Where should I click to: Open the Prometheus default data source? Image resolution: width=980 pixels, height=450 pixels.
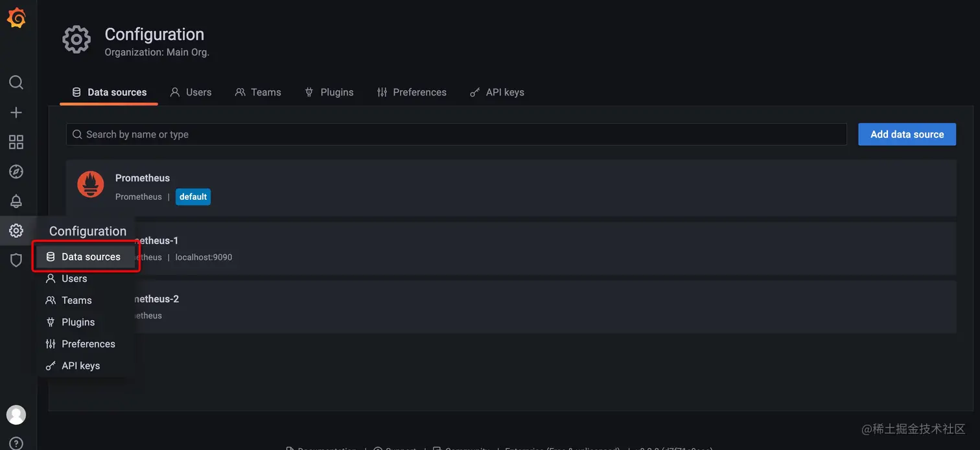pos(511,187)
